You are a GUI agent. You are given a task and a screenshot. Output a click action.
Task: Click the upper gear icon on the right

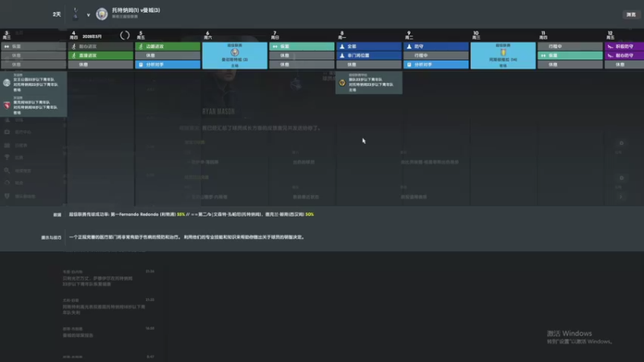click(621, 143)
